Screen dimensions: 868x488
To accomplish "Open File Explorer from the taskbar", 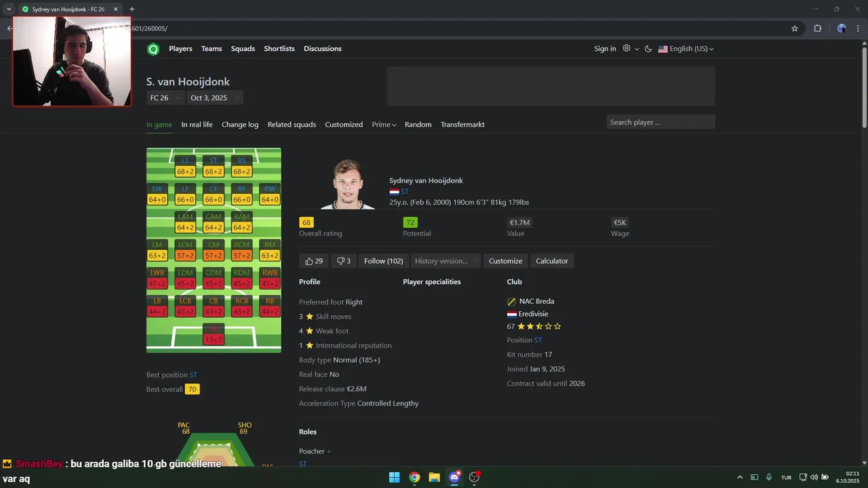I will 434,477.
